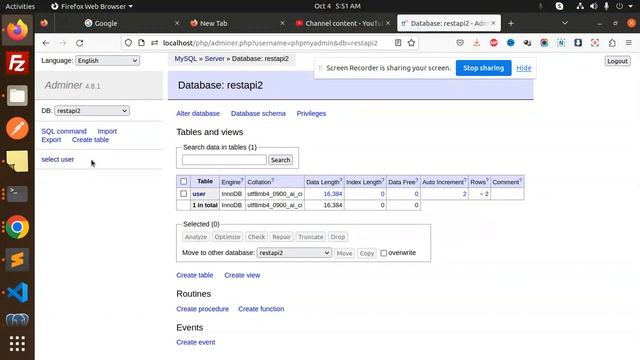Viewport: 640px width, 360px height.
Task: Tick the select-all tables checkbox
Action: (x=184, y=182)
